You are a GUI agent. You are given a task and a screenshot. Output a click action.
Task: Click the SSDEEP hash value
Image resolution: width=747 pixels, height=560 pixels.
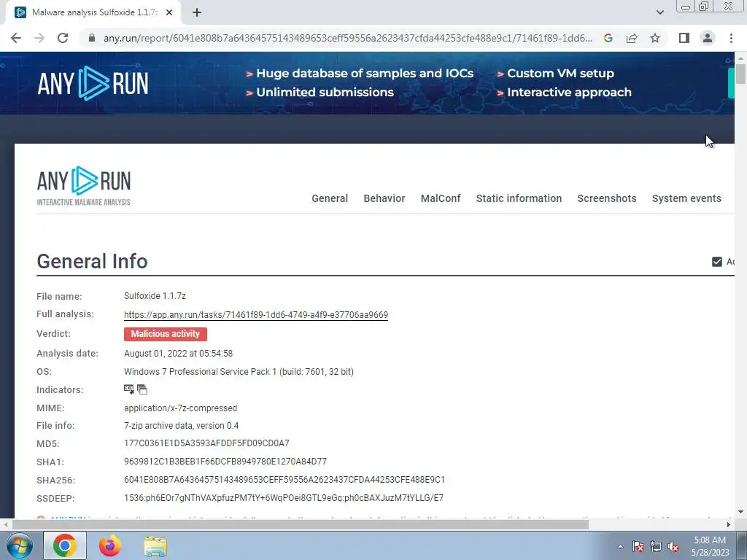(284, 498)
